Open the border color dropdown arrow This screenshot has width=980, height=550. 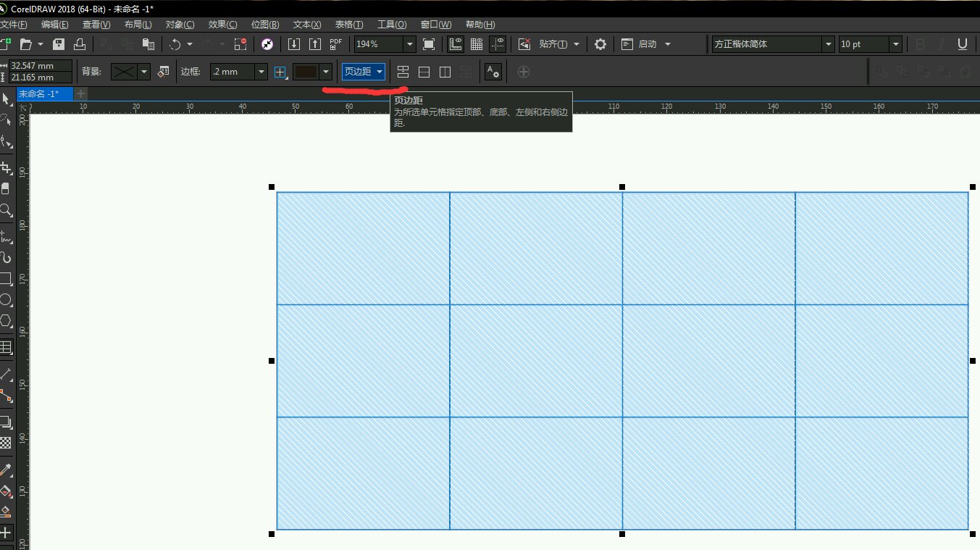tap(327, 72)
